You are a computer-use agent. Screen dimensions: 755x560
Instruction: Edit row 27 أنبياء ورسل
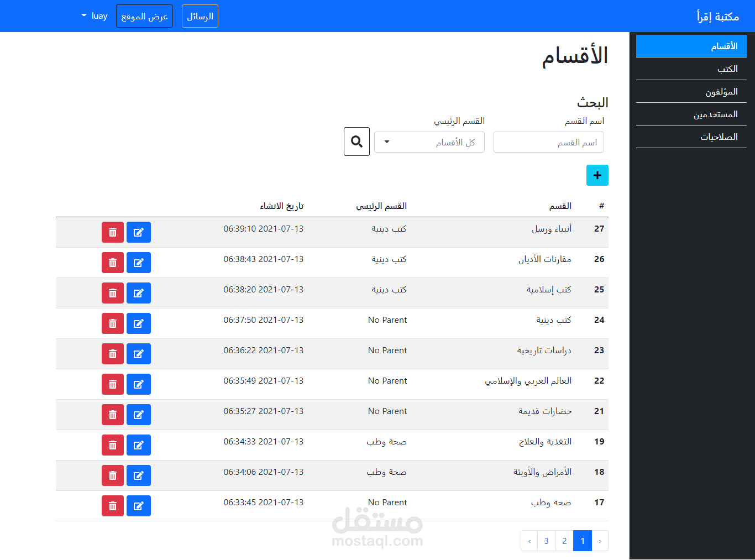tap(138, 232)
